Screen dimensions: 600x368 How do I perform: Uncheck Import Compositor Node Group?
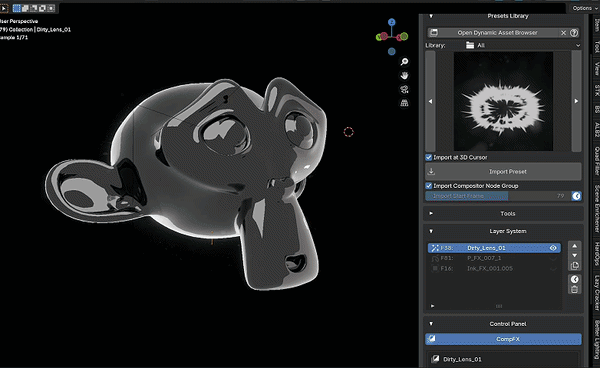(429, 186)
